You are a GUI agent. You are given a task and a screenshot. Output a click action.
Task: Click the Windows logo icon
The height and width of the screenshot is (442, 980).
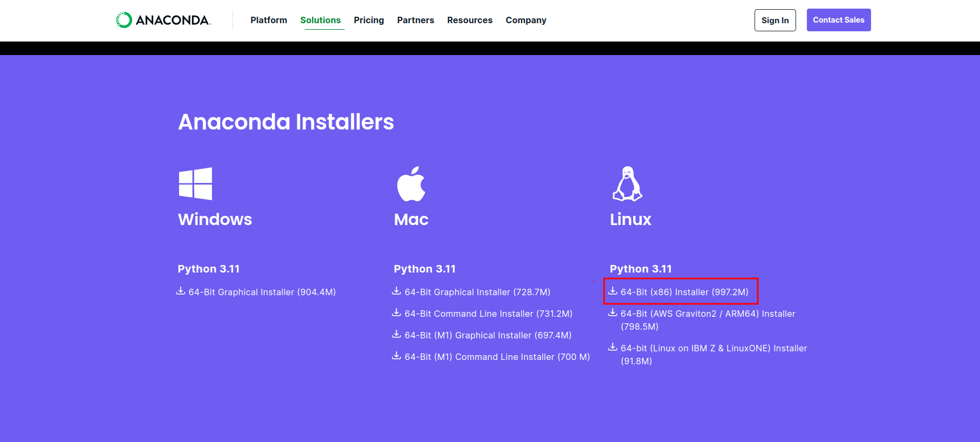[195, 183]
